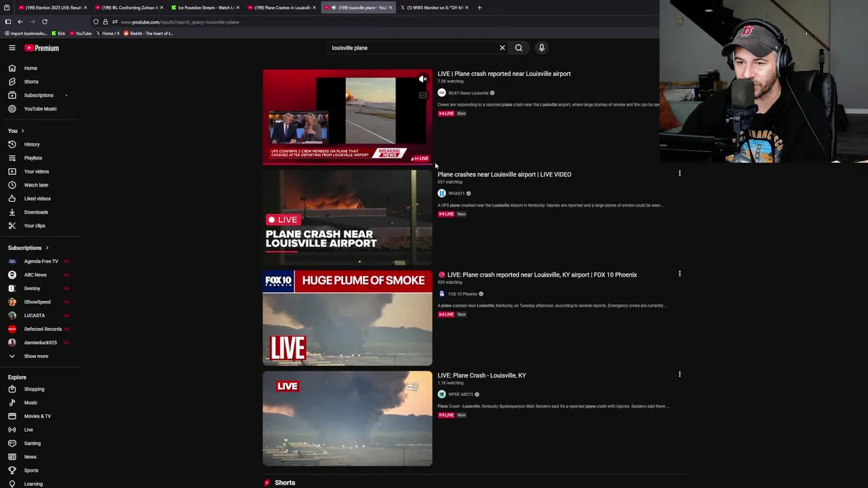Open the Reddit bookmark

point(148,33)
